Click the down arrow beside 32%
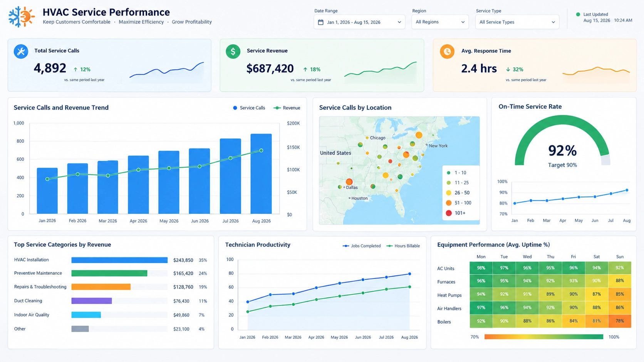Viewport: 644px width, 362px height. pos(508,70)
